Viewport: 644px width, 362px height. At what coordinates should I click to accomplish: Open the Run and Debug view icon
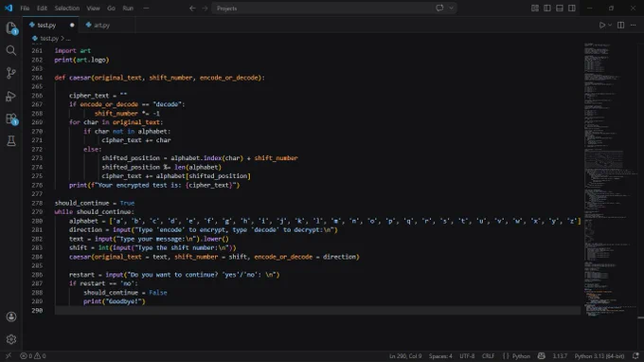point(11,96)
